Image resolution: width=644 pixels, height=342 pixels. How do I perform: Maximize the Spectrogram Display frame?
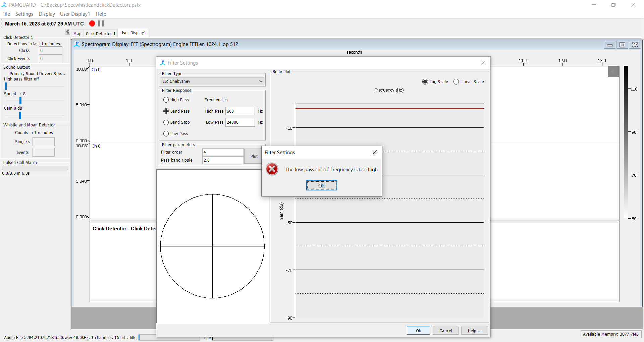coord(622,45)
